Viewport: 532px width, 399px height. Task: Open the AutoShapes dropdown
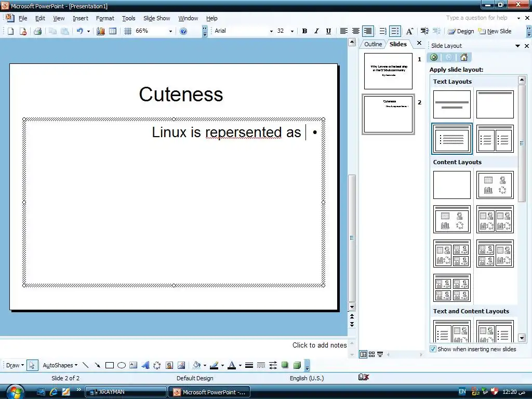60,365
